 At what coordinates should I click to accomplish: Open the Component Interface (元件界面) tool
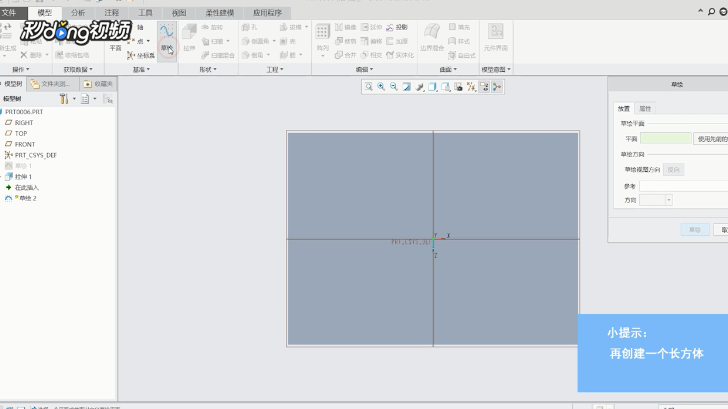[495, 37]
